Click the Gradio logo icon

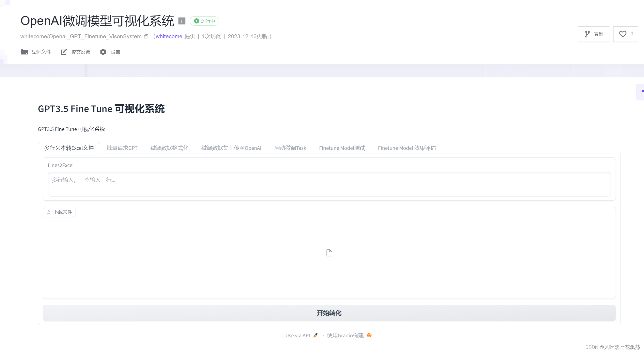point(369,335)
